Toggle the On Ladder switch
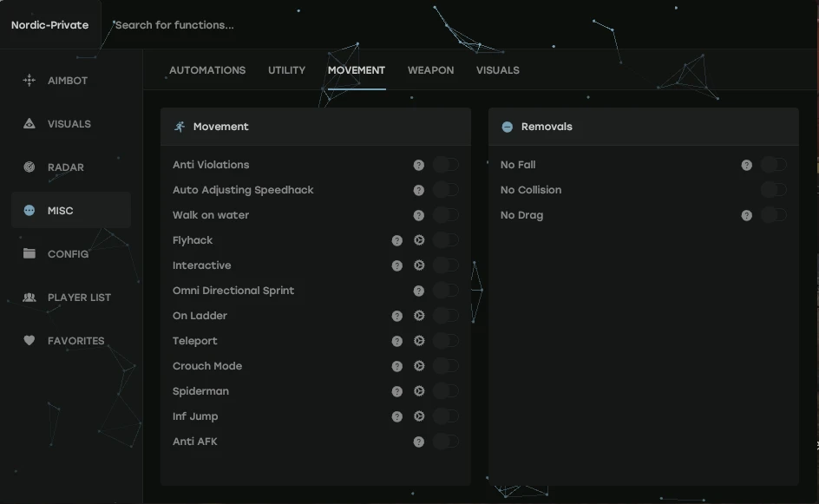The image size is (819, 504). [x=446, y=316]
